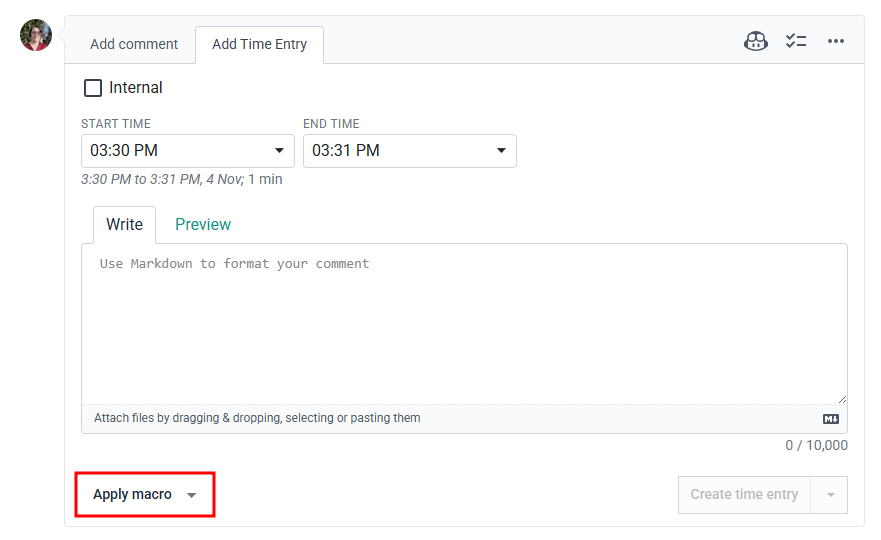881x540 pixels.
Task: Select the Add Time Entry tab
Action: click(x=259, y=44)
